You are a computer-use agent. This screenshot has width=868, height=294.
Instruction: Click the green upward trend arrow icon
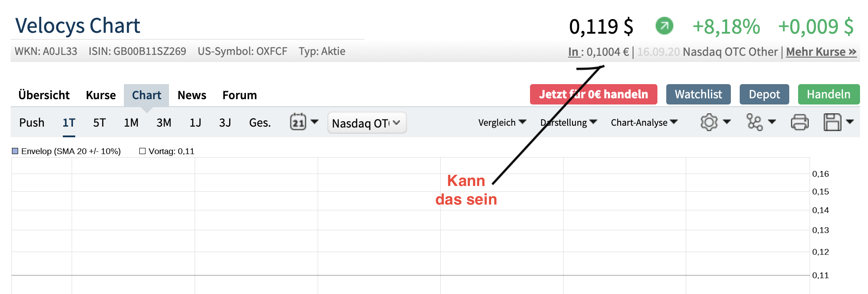pos(664,26)
